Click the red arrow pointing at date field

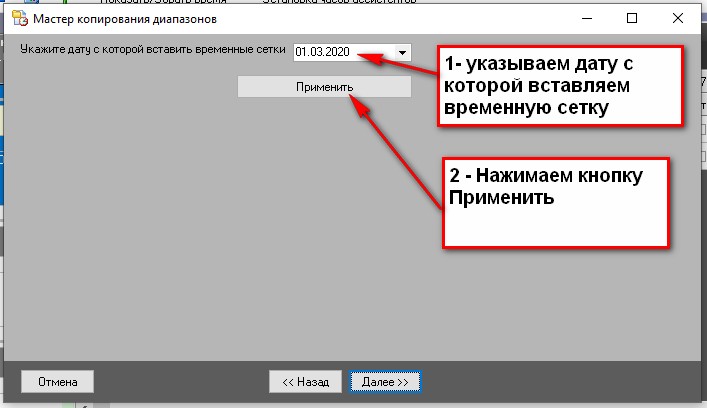coord(400,62)
